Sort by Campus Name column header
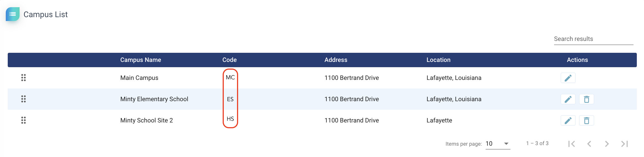The height and width of the screenshot is (157, 644). pyautogui.click(x=140, y=60)
